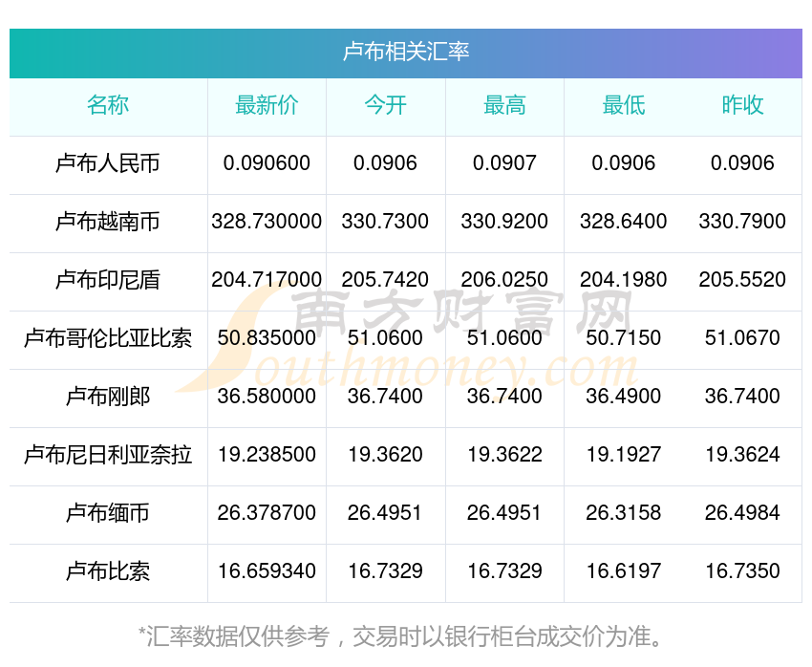Viewport: 812px width, 667px height.
Task: Select latest price 36.580000
Action: 267,397
